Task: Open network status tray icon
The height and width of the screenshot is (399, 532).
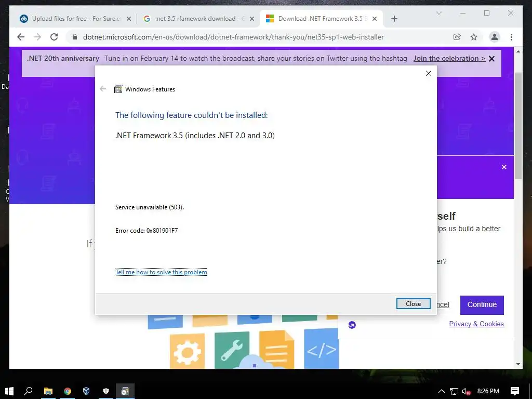Action: [454, 391]
